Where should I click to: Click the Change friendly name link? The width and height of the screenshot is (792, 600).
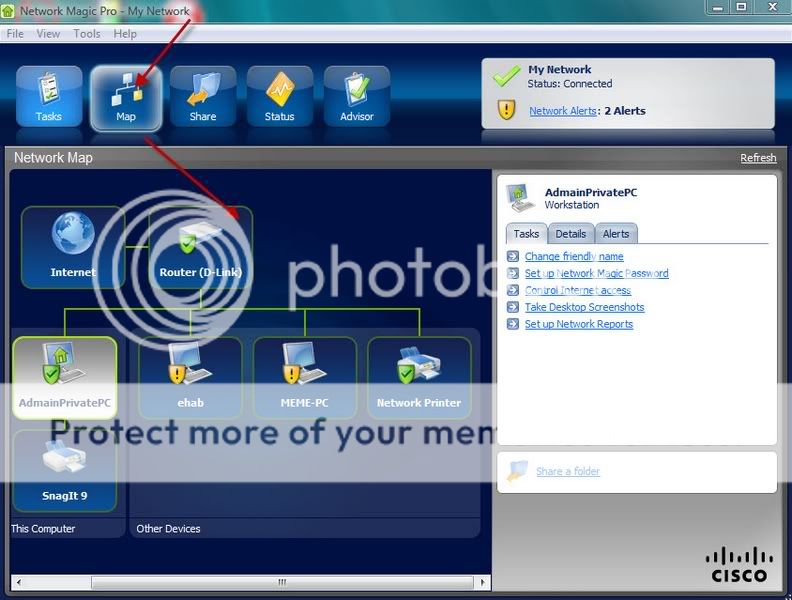pos(574,257)
